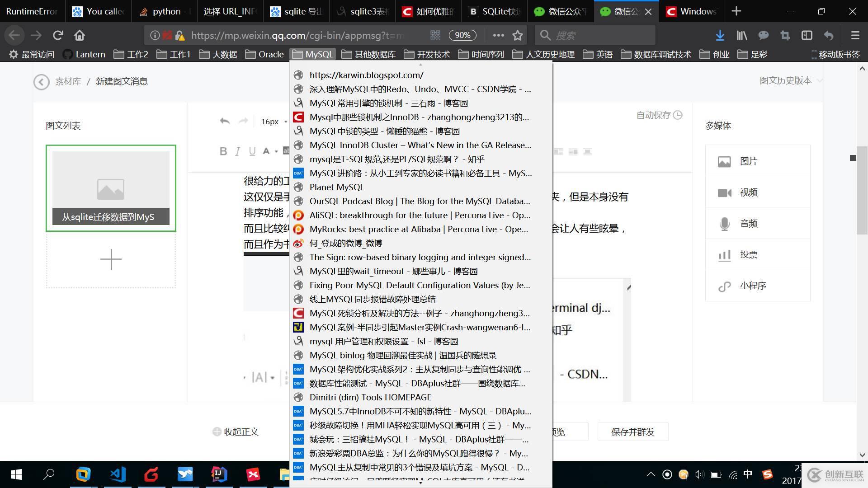Reload the page with the refresh icon
Viewport: 868px width, 488px height.
(x=58, y=35)
